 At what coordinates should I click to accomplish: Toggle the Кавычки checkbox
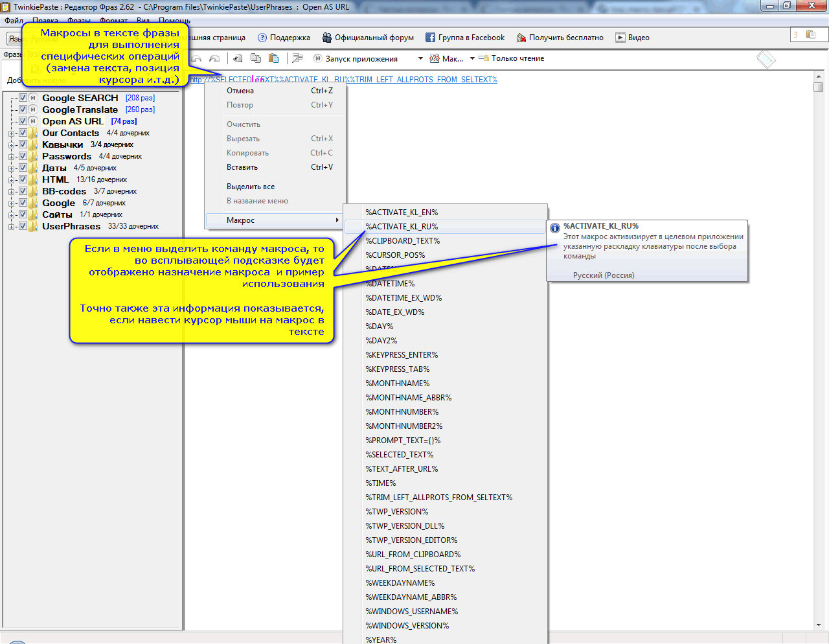click(x=23, y=144)
